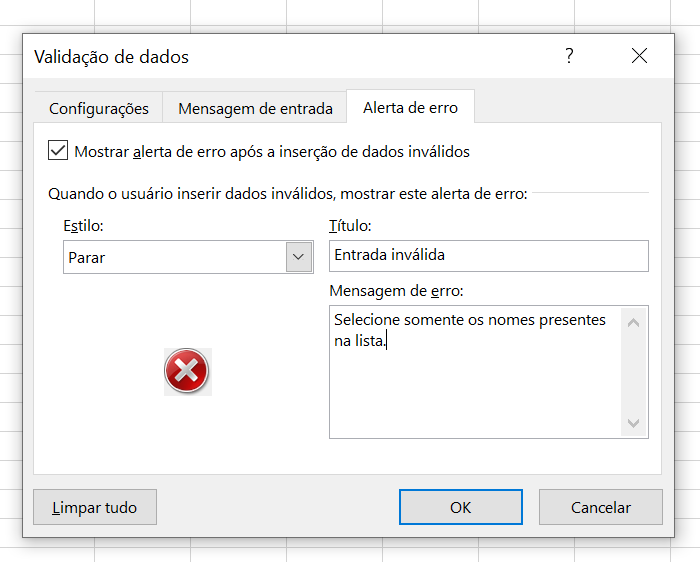Screen dimensions: 700x562
Task: Close the Validação de dados dialog
Action: 639,56
